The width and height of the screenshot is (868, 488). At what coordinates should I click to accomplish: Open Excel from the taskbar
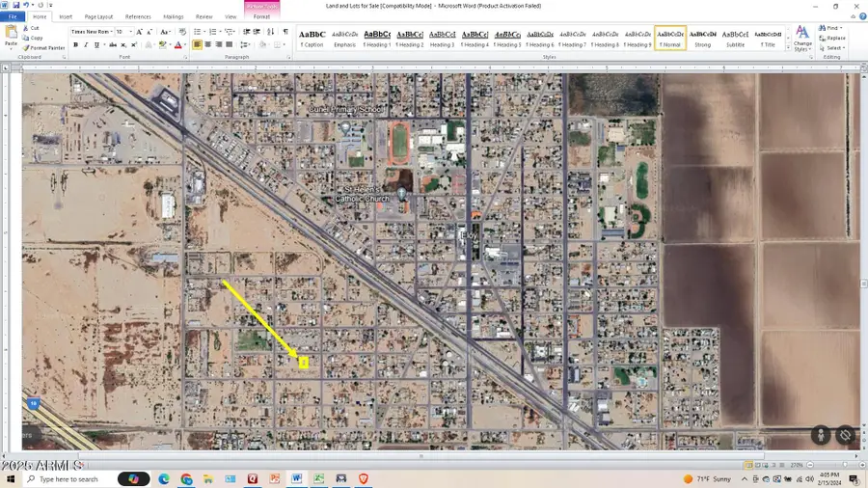click(x=319, y=479)
